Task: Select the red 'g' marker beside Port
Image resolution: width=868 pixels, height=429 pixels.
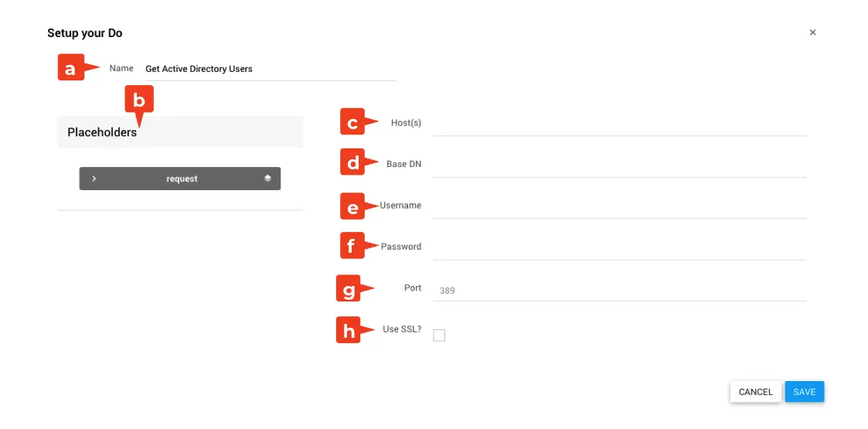Action: click(349, 289)
